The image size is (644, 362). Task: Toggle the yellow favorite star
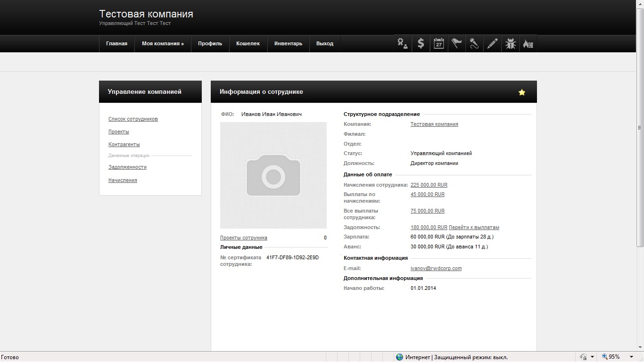tap(522, 92)
